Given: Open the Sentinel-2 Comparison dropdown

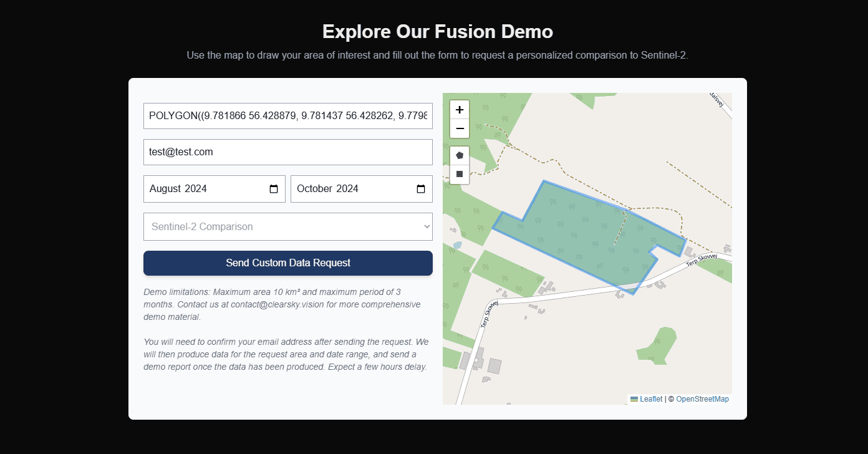Looking at the screenshot, I should click(287, 226).
